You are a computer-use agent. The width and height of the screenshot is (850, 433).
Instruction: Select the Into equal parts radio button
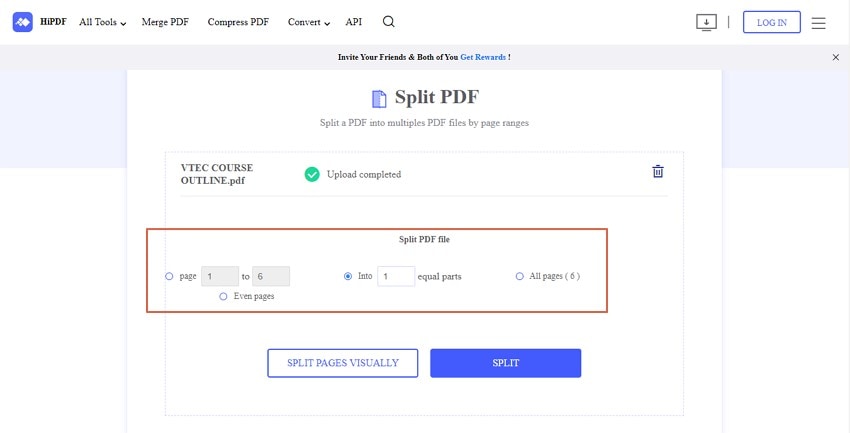tap(347, 276)
